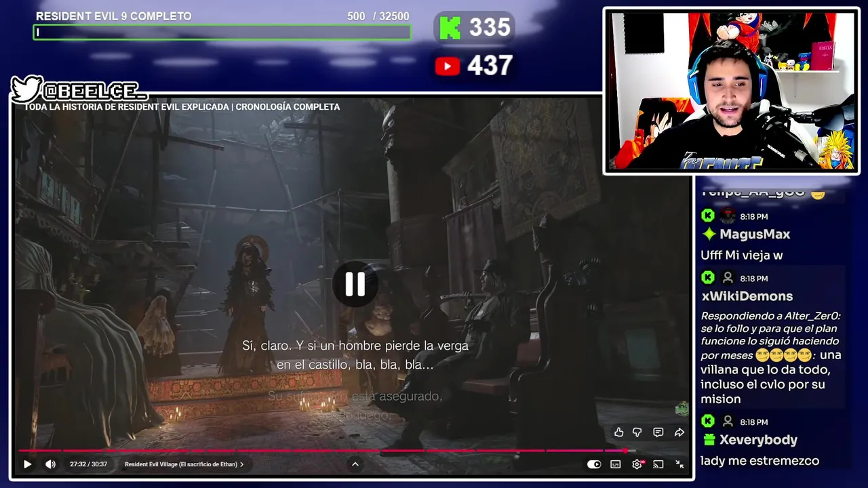
Task: Click the @BEELCE_ Twitter handle
Action: [x=94, y=91]
